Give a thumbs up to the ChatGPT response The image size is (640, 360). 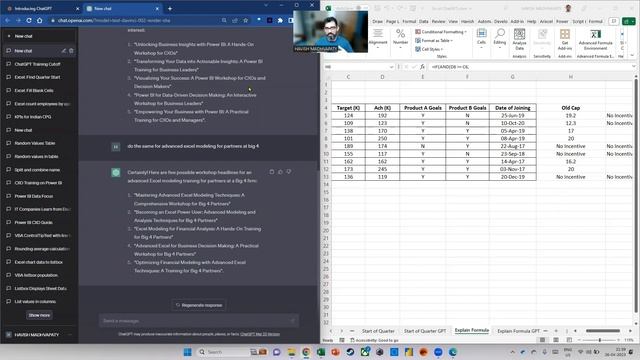(280, 172)
